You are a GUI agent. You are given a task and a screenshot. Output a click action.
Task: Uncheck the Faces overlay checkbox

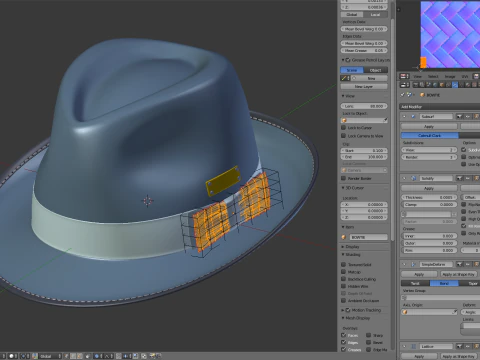[343, 335]
